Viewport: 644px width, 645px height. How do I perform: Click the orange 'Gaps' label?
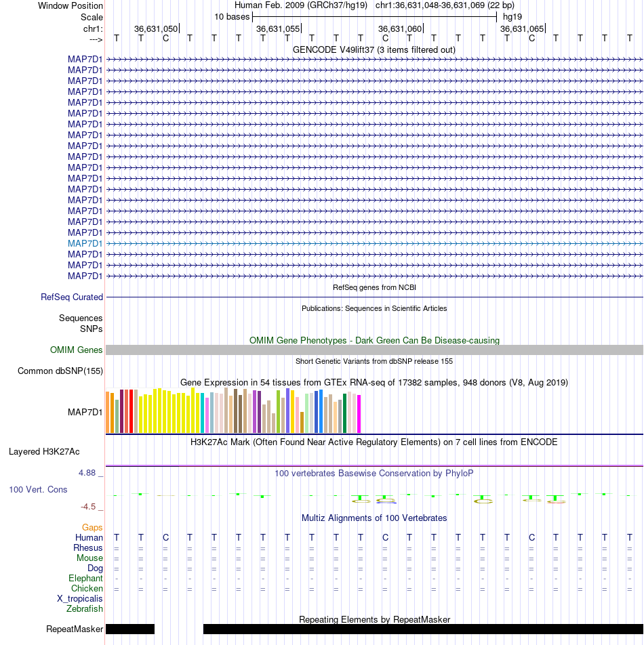(x=92, y=528)
